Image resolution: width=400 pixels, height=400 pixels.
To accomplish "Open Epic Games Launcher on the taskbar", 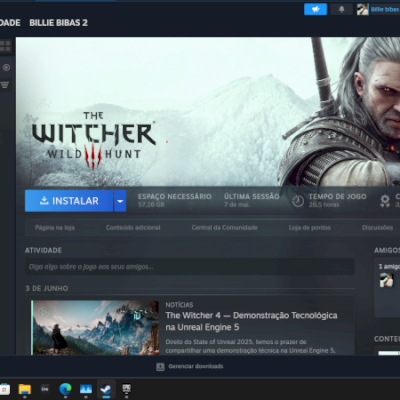I will click(127, 389).
